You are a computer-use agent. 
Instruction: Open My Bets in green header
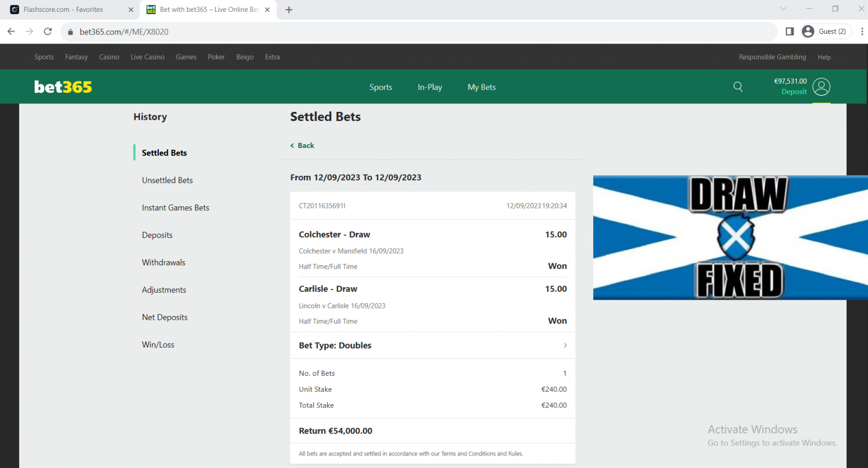click(x=482, y=87)
